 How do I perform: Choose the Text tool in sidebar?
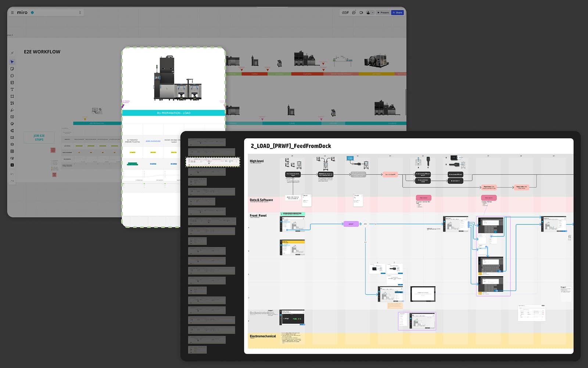(x=12, y=89)
